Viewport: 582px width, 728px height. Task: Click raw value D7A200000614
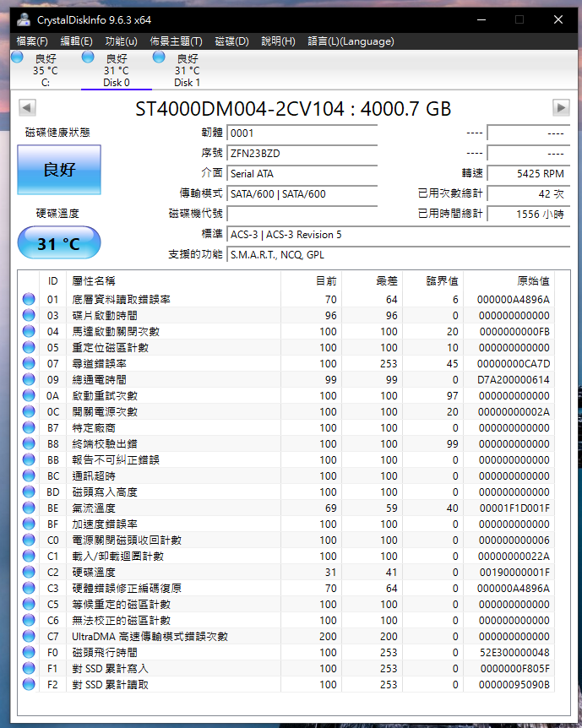tap(514, 380)
